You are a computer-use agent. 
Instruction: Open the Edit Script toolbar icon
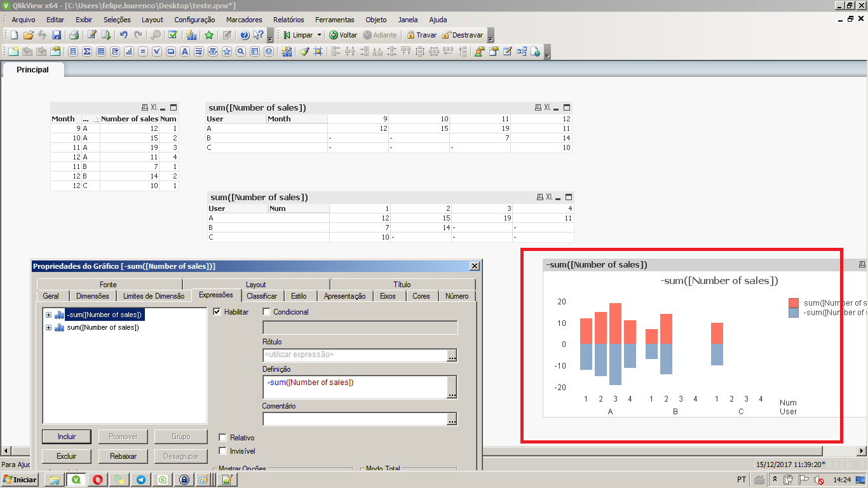point(92,35)
